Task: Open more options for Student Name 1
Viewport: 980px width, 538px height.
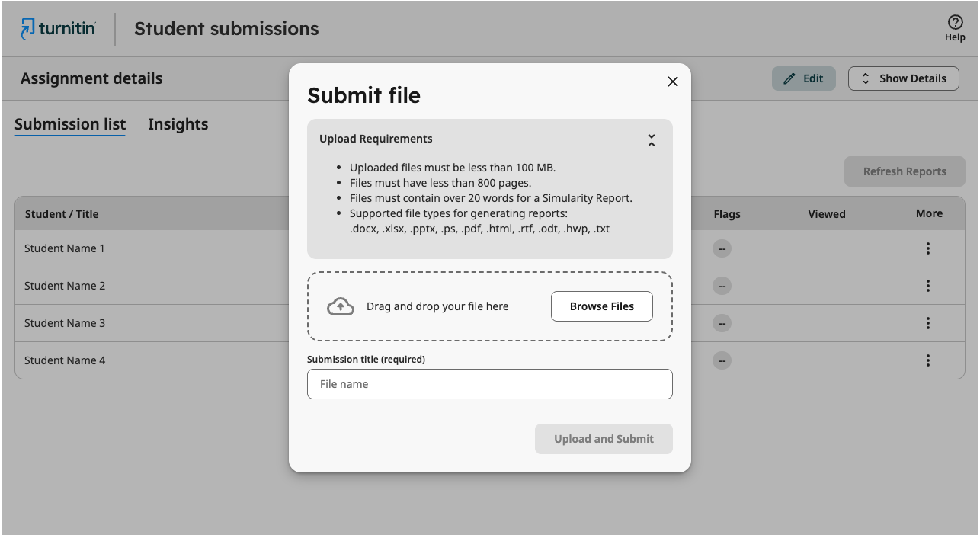Action: click(x=927, y=248)
